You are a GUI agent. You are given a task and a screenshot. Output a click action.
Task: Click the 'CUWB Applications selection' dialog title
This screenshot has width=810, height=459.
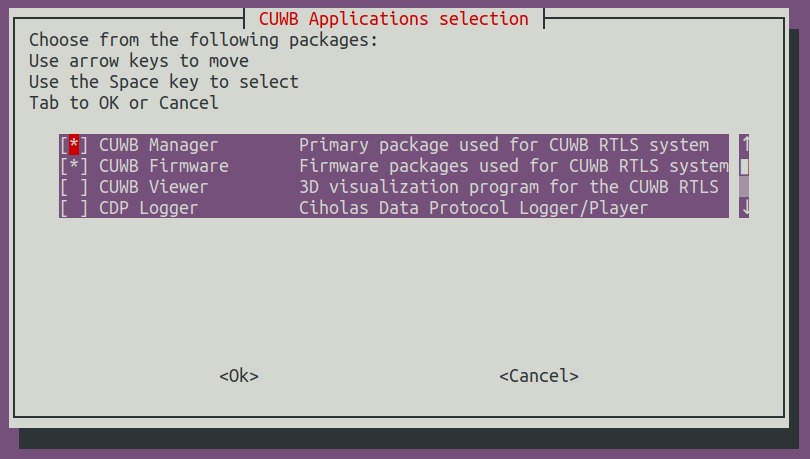point(394,19)
